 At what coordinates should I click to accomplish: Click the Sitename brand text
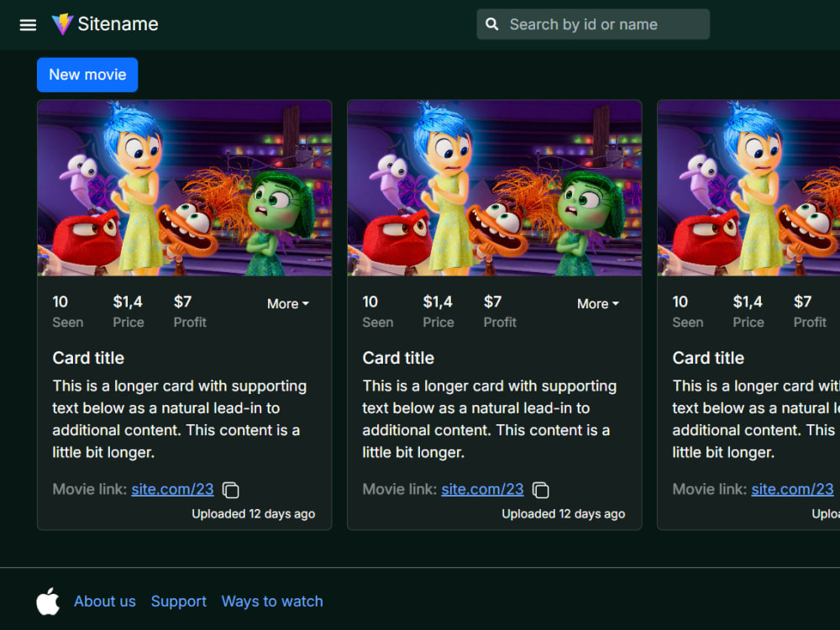(x=118, y=24)
